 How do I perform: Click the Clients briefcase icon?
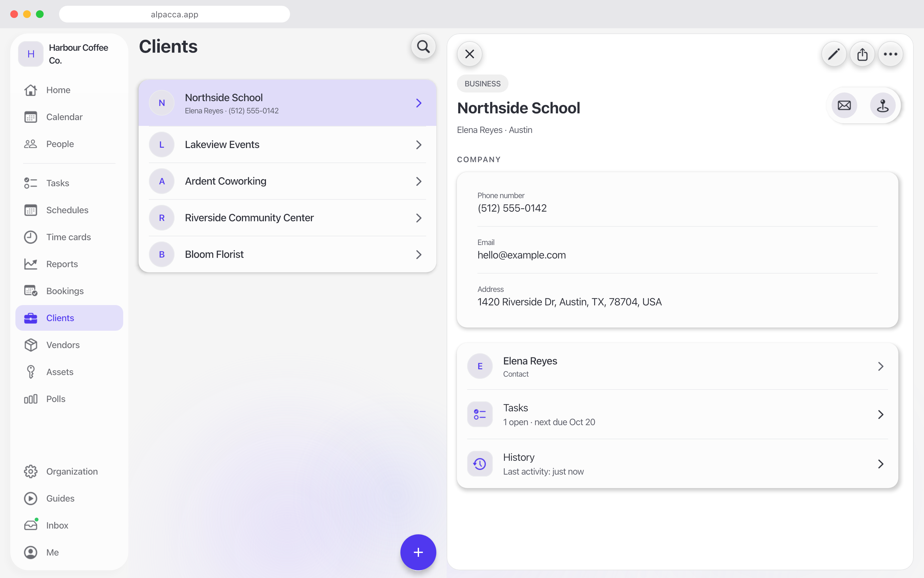30,318
